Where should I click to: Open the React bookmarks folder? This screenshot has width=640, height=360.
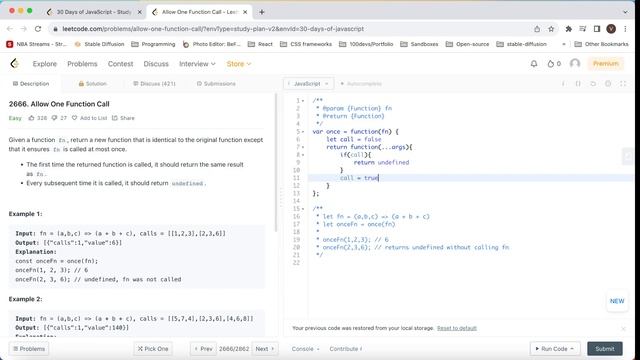[260, 44]
